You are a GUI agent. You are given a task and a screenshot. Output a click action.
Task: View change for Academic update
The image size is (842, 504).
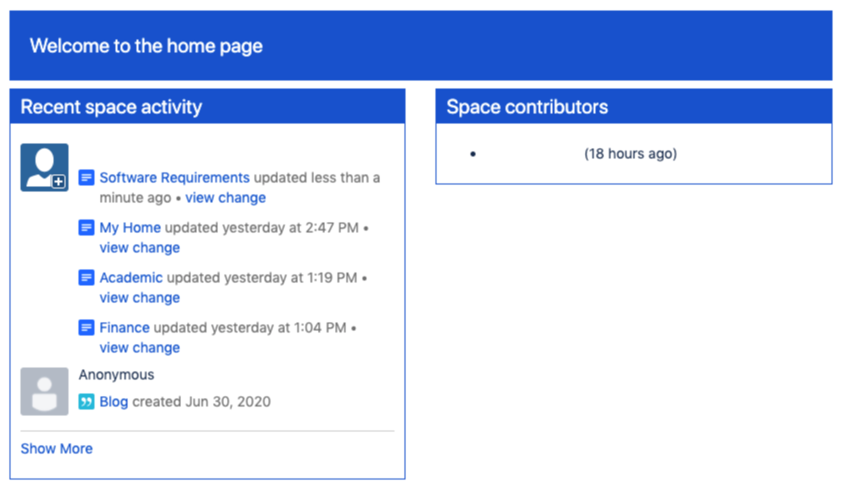(140, 297)
